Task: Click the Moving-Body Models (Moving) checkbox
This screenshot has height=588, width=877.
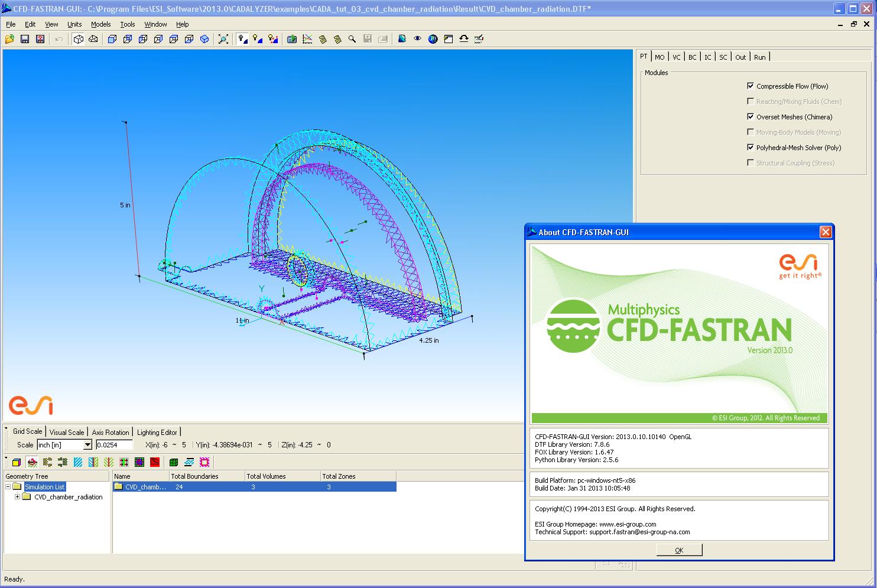Action: [x=751, y=132]
